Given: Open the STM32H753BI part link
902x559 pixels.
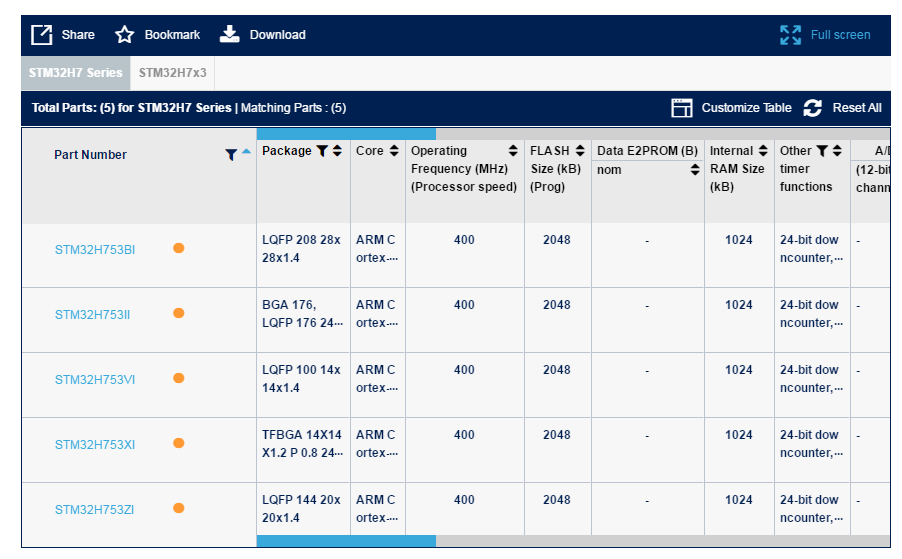Looking at the screenshot, I should coord(95,250).
